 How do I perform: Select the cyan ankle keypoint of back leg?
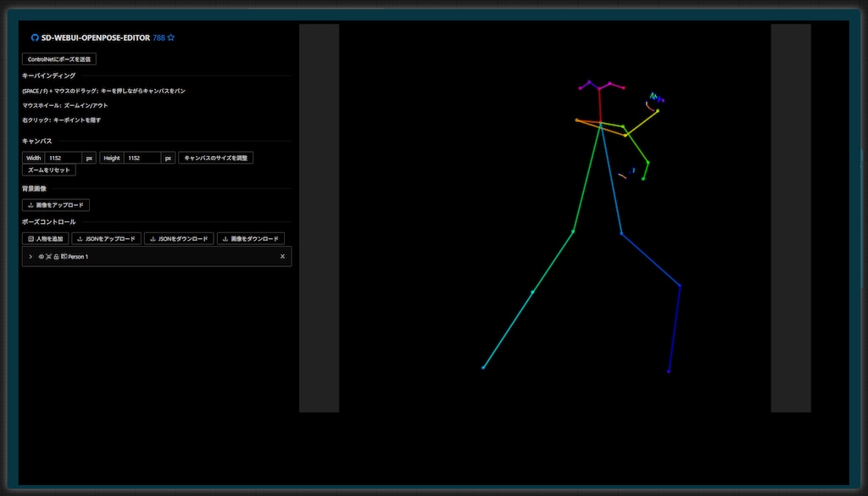click(x=483, y=368)
